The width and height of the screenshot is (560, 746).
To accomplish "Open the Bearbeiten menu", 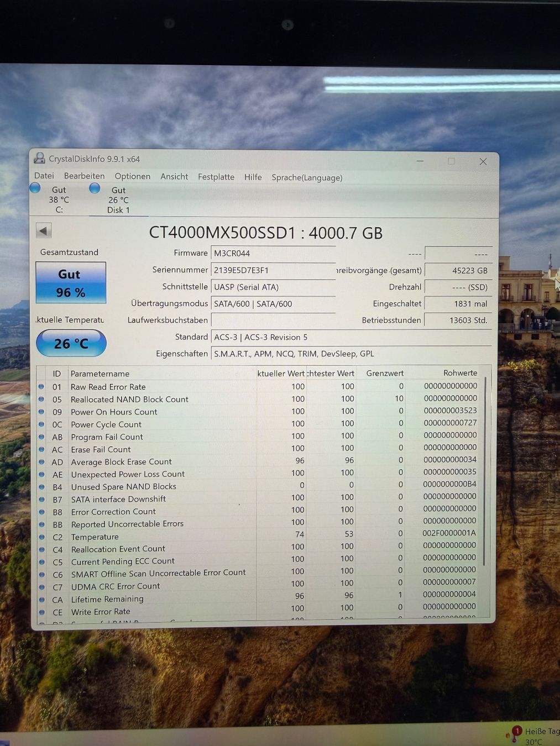I will [84, 176].
